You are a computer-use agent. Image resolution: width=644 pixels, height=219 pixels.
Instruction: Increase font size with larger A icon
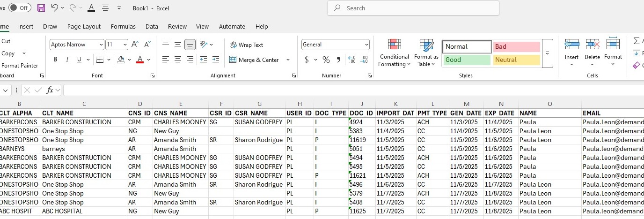pyautogui.click(x=135, y=45)
